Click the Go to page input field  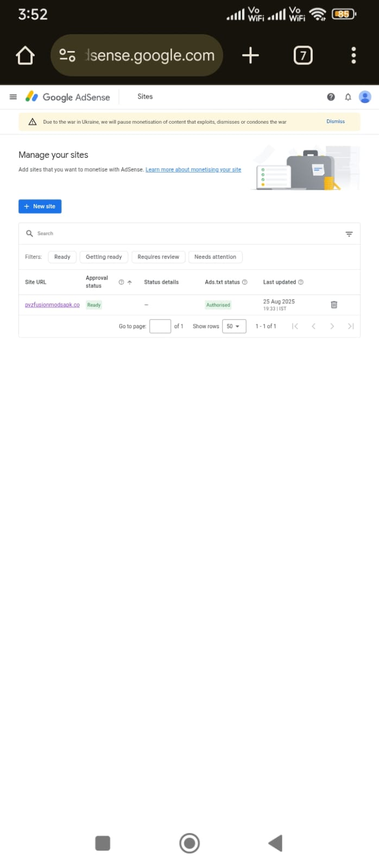(x=160, y=326)
